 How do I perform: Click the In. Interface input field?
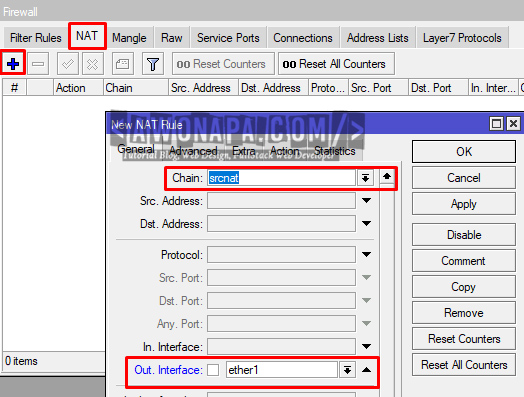[x=281, y=347]
